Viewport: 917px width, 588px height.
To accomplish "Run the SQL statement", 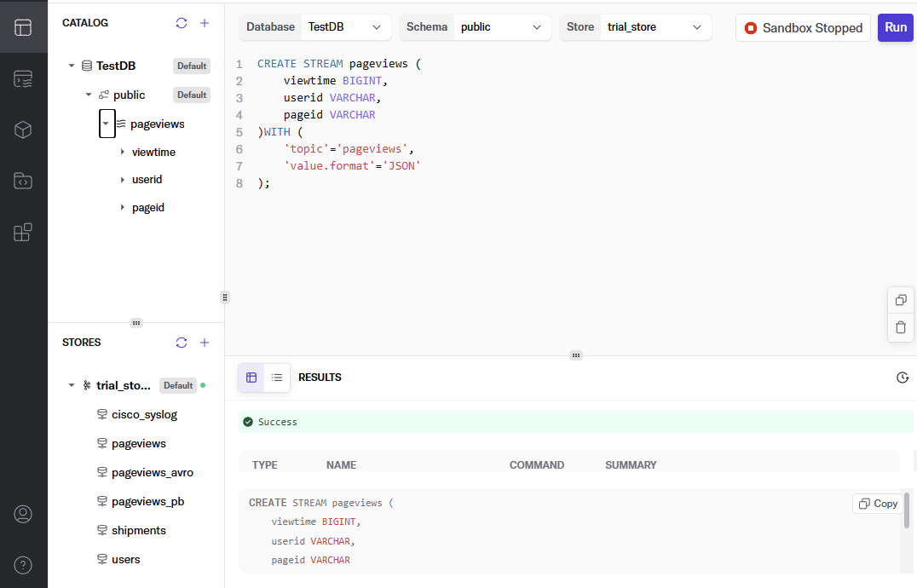I will tap(895, 27).
